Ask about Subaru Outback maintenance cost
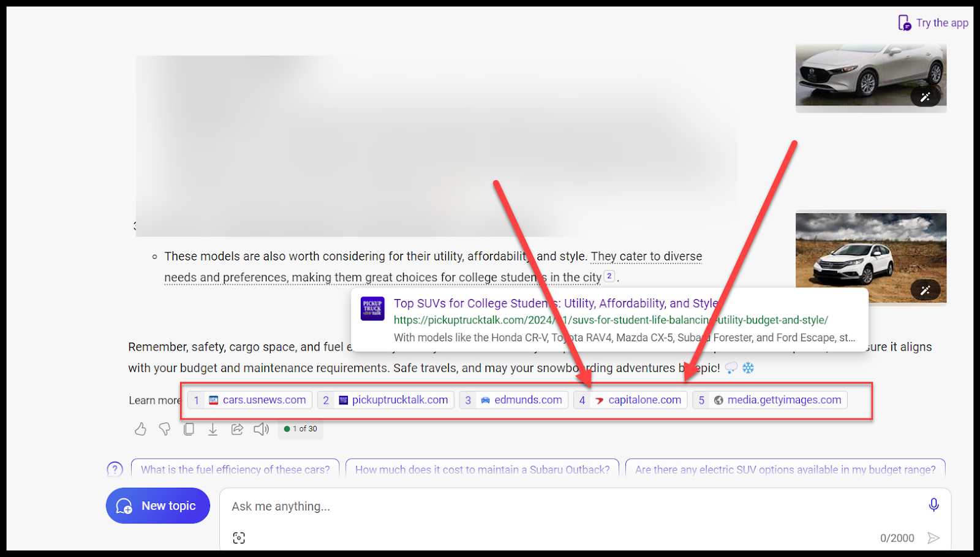The height and width of the screenshot is (557, 980). click(483, 469)
